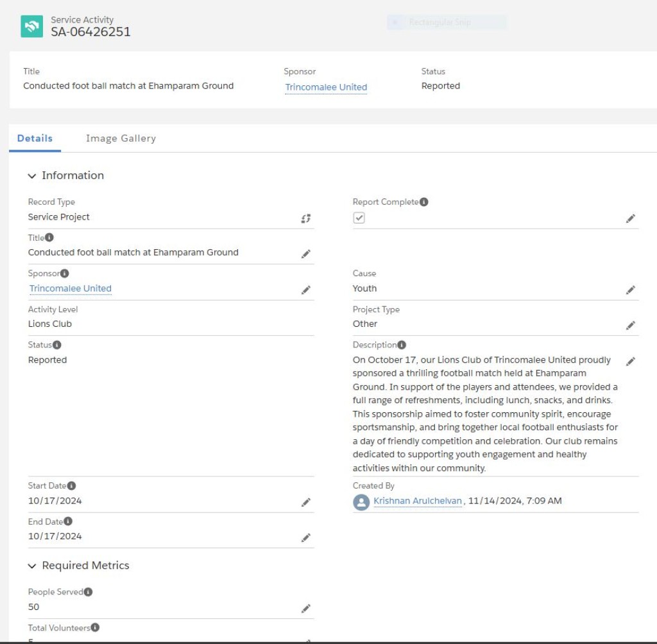Click header title Conducted foot ball match text
This screenshot has height=644, width=657.
(128, 86)
